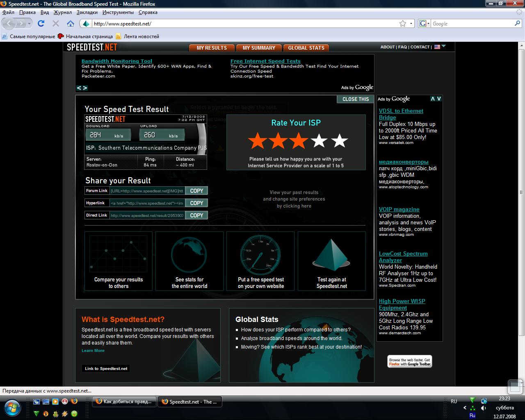Click the URL address field
This screenshot has width=525, height=420.
point(245,23)
